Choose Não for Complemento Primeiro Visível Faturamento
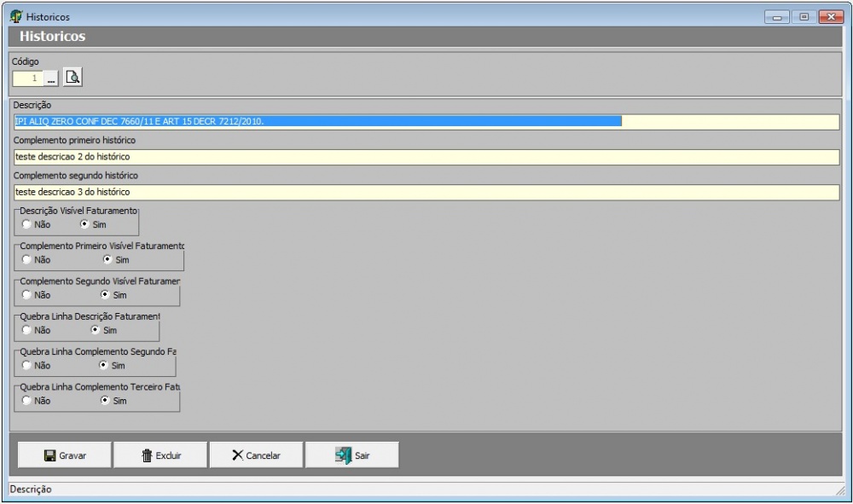This screenshot has width=853, height=504. tap(27, 260)
